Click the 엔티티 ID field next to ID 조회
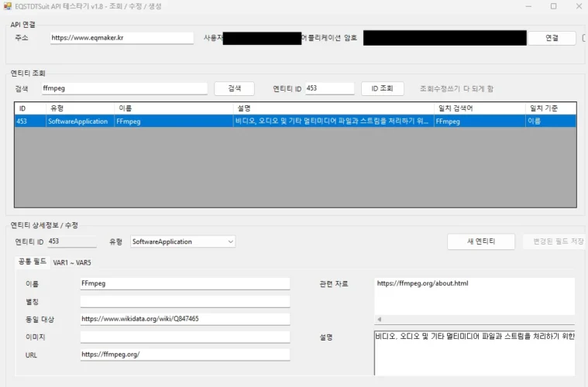The image size is (588, 387). [329, 88]
